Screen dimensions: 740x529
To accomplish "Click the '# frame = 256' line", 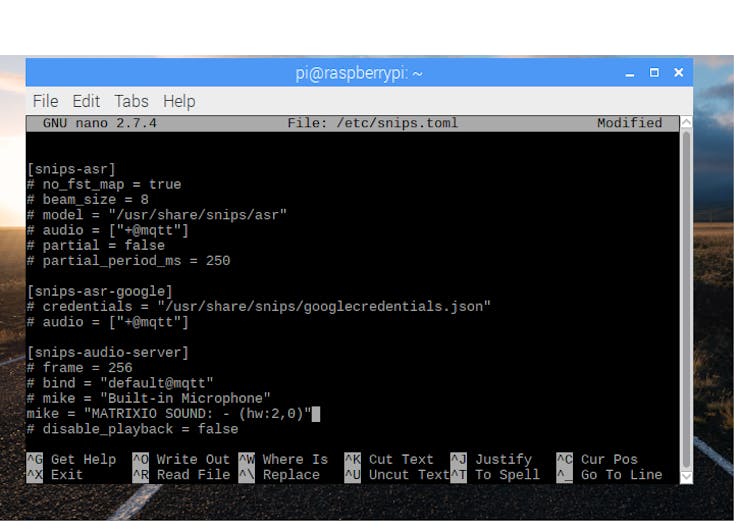I will 80,368.
